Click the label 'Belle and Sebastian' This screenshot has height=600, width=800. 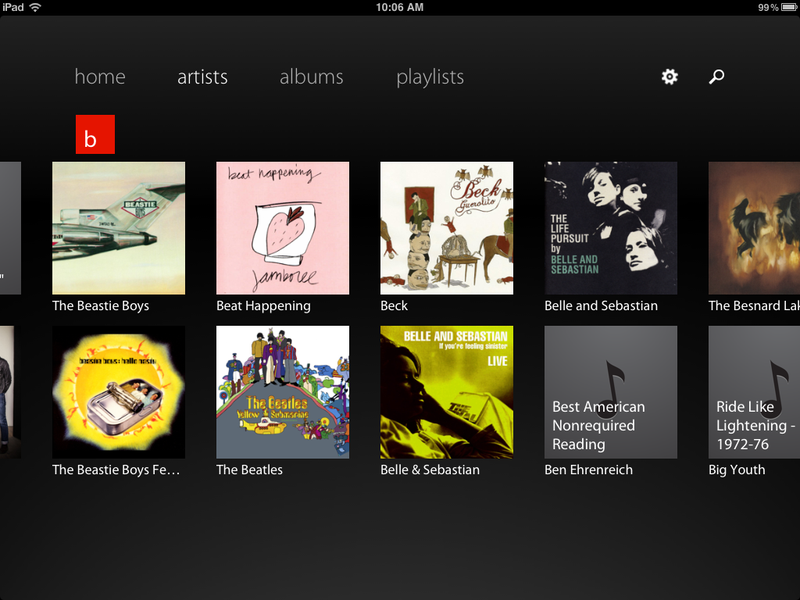pyautogui.click(x=601, y=306)
